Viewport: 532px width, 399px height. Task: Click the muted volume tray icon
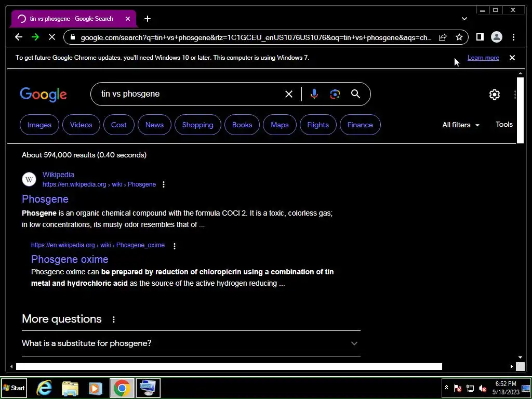pos(482,388)
